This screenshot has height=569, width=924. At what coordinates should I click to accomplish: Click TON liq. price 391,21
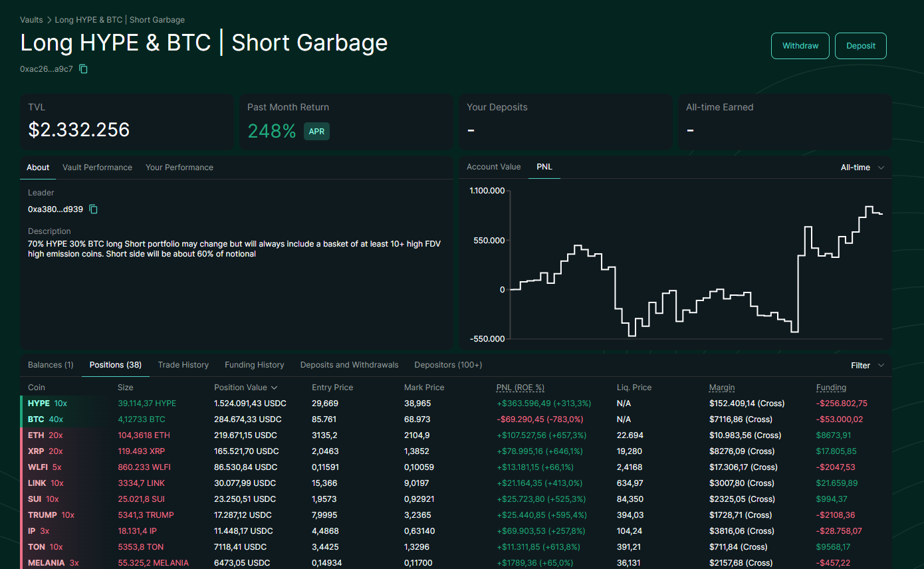630,547
